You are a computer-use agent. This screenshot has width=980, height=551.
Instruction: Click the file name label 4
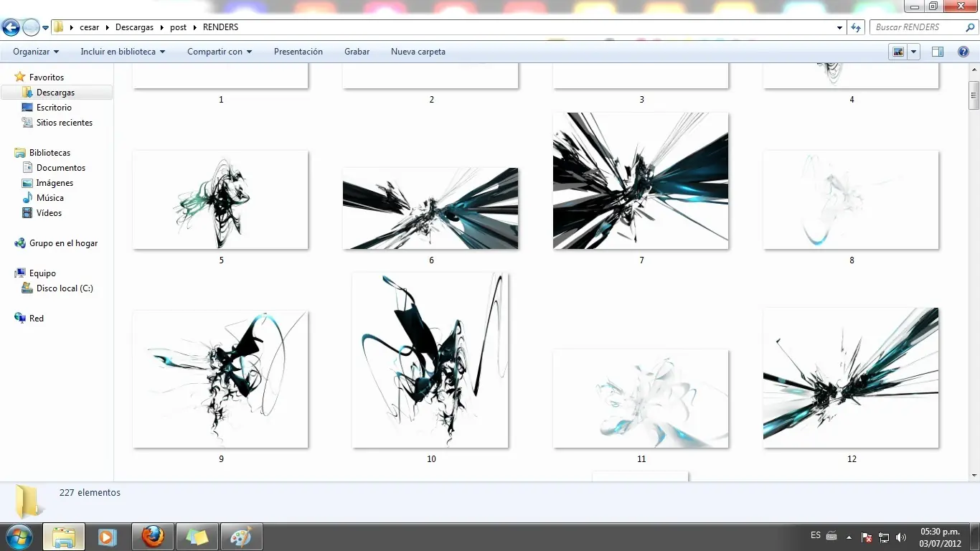click(852, 100)
